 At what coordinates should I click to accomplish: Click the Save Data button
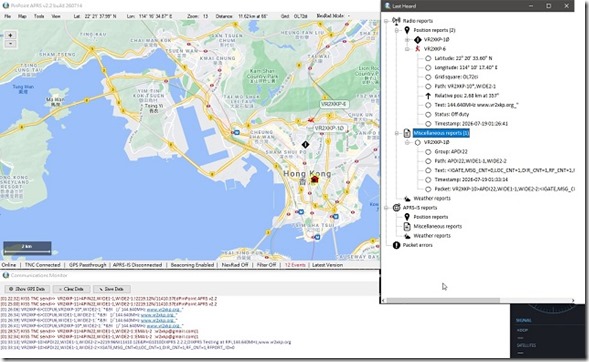click(112, 289)
